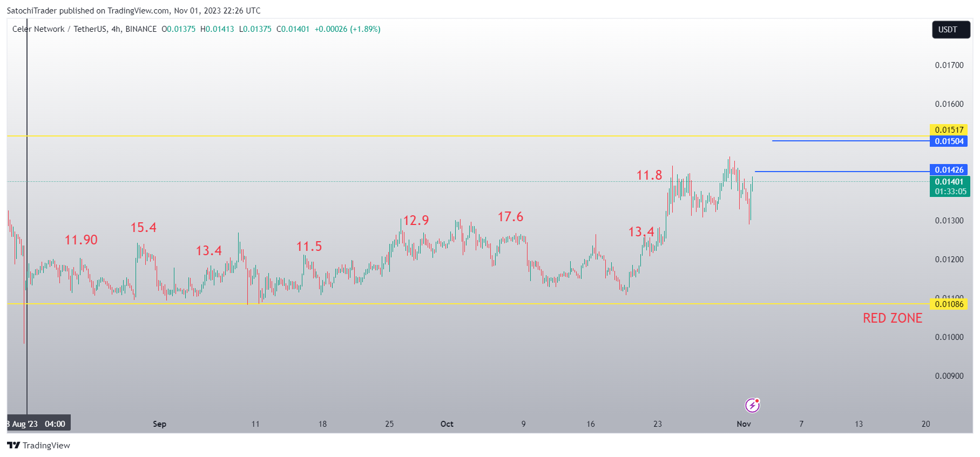
Task: Click the RED ZONE text annotation
Action: (x=893, y=318)
